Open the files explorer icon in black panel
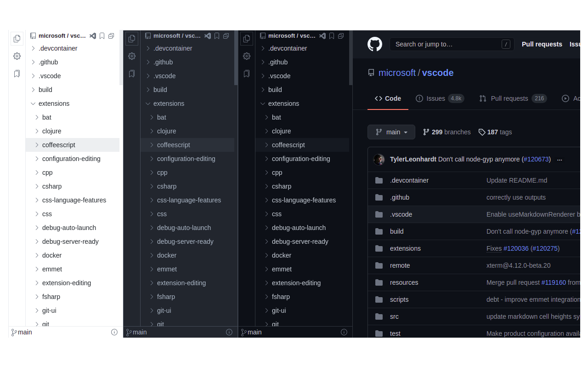This screenshot has width=588, height=368. 247,39
